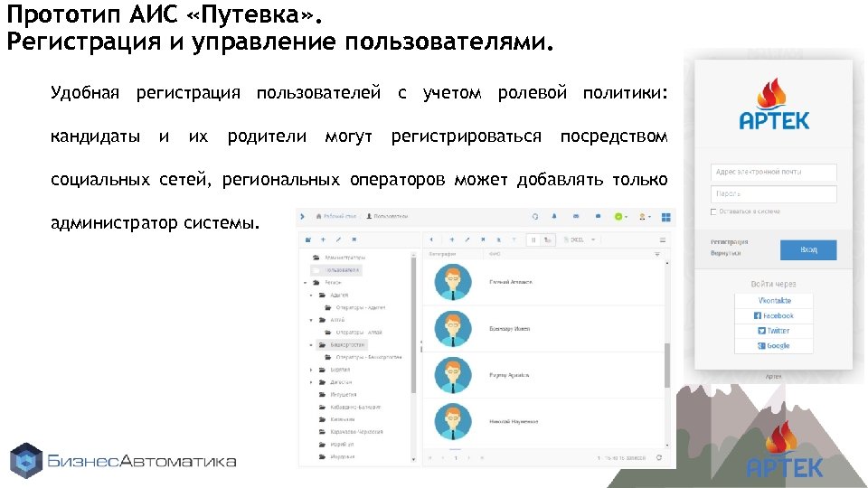868x488 pixels.
Task: Select Мордовия folder in tree
Action: (x=337, y=457)
